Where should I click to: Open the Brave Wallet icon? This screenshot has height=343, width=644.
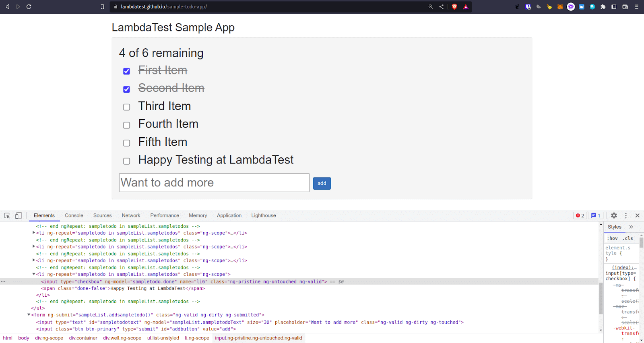point(625,7)
